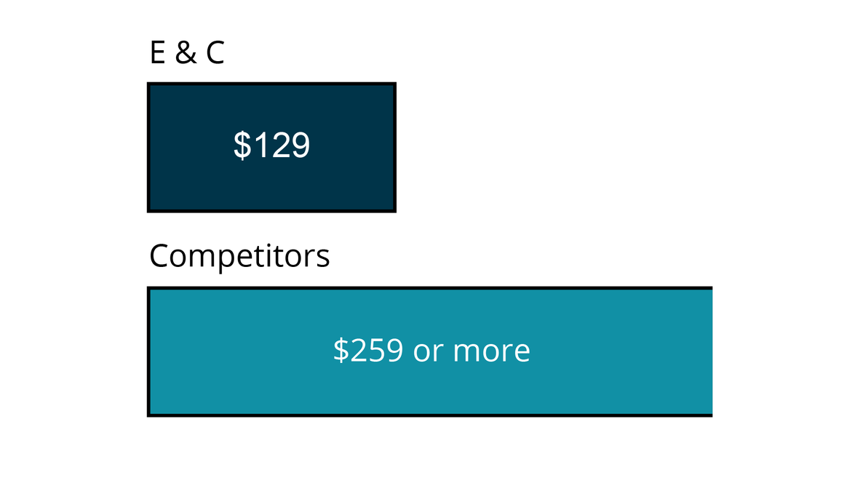The image size is (868, 478).
Task: Select the letter "E" in the top heading
Action: point(157,54)
